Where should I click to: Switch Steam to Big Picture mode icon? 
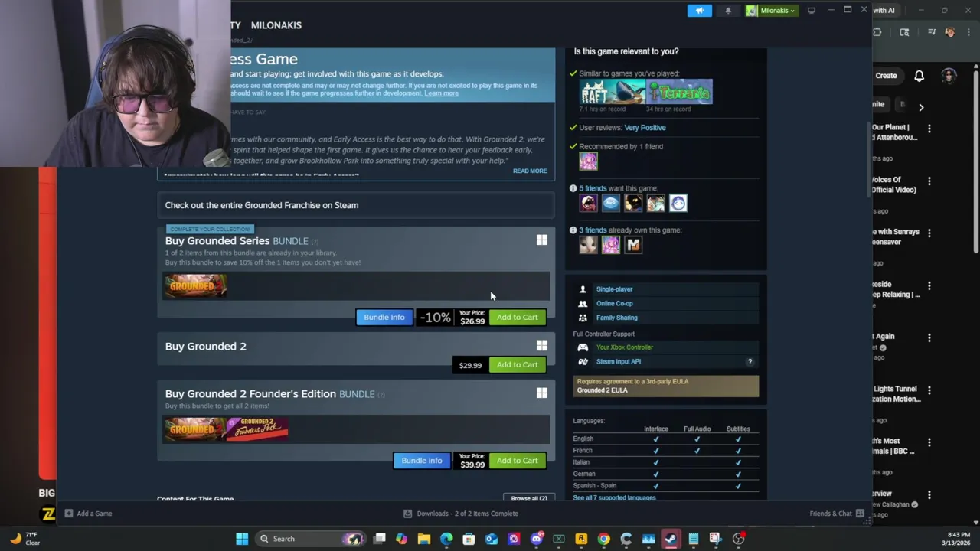click(812, 11)
